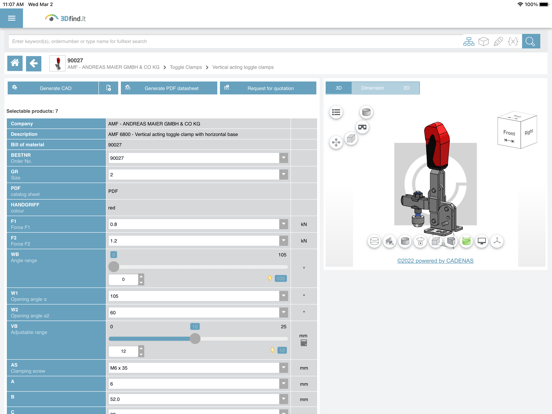Switch to the 3D tab
The image size is (552, 414).
coord(339,88)
